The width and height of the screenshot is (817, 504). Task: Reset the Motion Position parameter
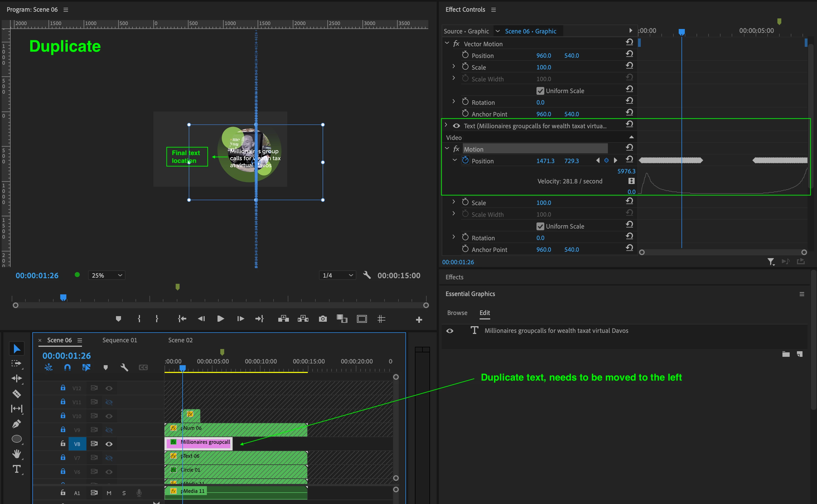click(x=629, y=159)
